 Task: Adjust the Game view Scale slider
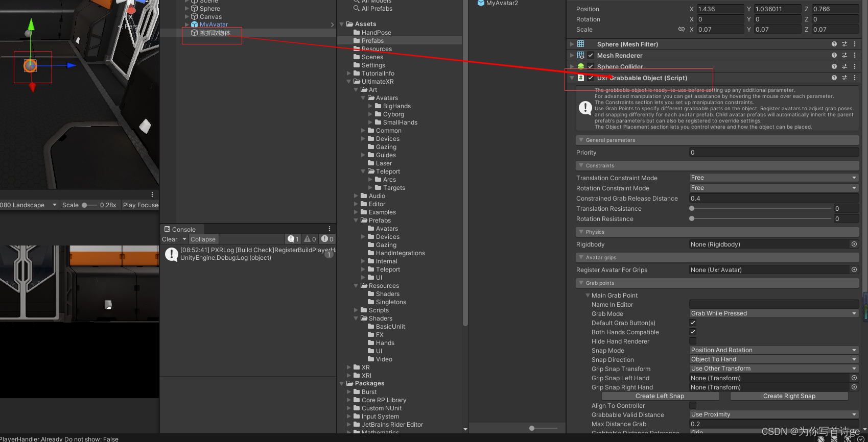[89, 205]
